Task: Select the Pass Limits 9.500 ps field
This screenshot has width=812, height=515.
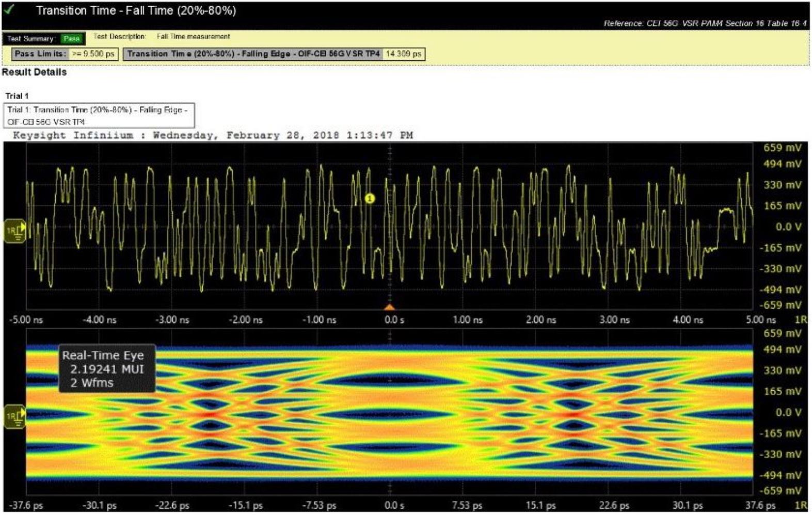Action: [x=93, y=54]
